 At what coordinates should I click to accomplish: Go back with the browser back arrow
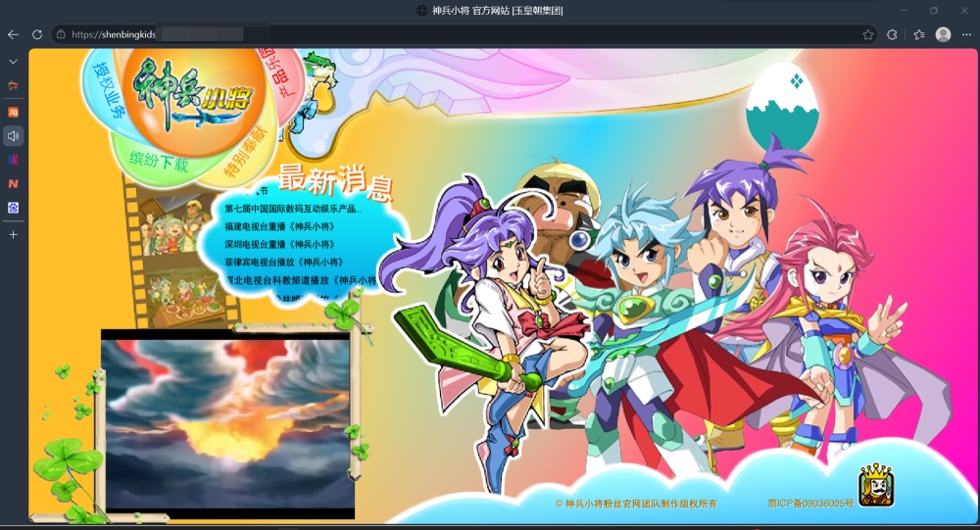point(13,35)
